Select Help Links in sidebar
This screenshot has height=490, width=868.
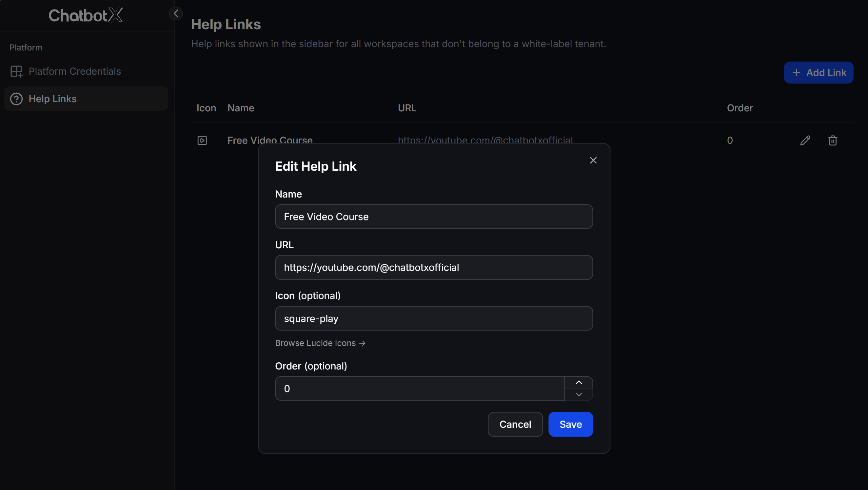[x=86, y=99]
